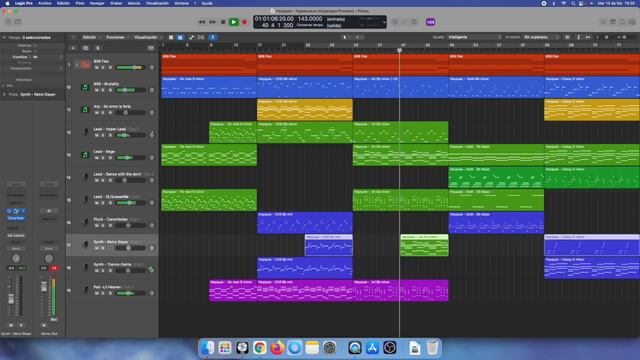
Task: Click the Pluck - Carambolas track icon
Action: point(85,222)
